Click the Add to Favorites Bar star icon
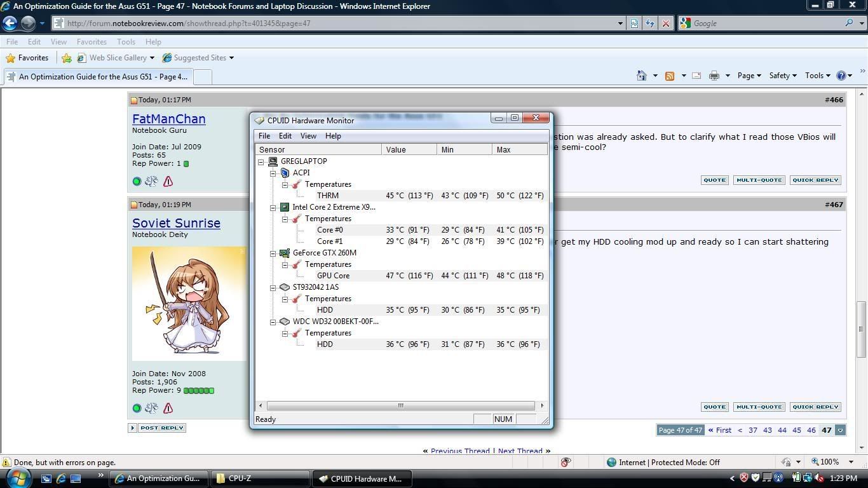The image size is (868, 488). coord(66,58)
